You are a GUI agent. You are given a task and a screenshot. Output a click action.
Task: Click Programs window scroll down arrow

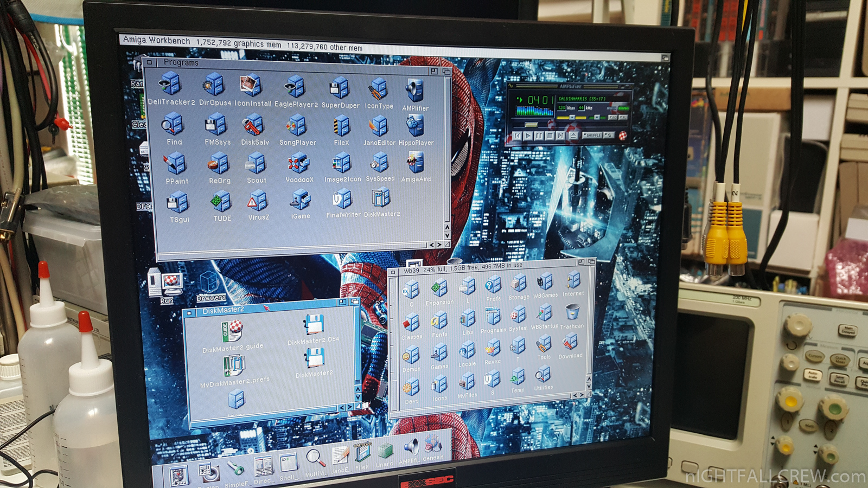point(447,235)
